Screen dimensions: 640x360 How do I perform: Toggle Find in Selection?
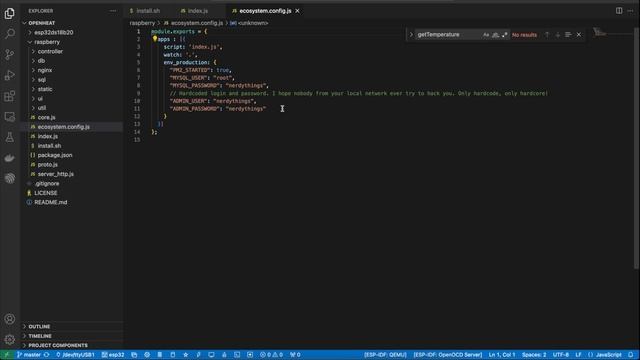click(x=568, y=35)
